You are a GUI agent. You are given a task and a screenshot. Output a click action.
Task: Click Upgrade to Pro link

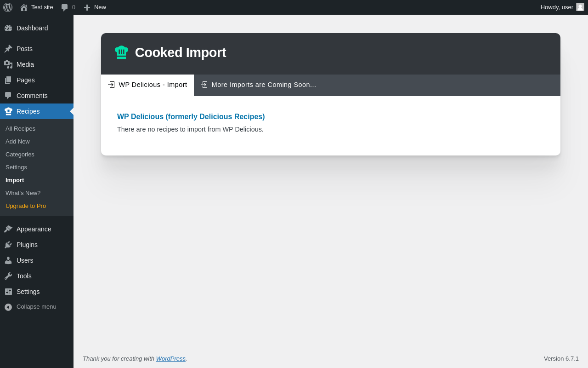pos(26,206)
